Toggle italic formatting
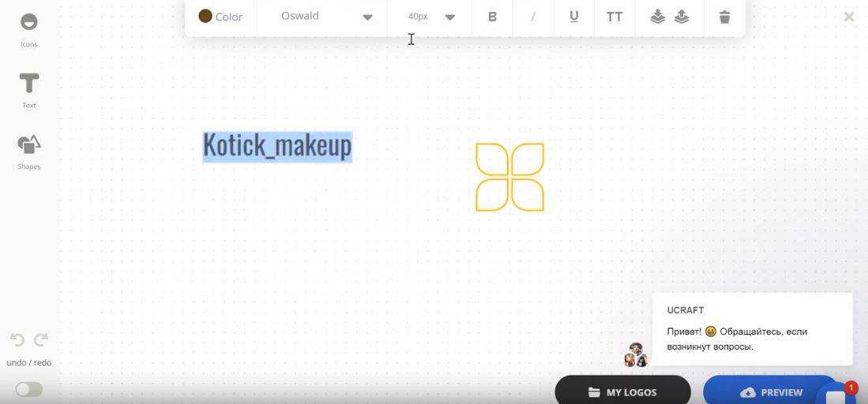Viewport: 868px width, 404px height. 533,17
